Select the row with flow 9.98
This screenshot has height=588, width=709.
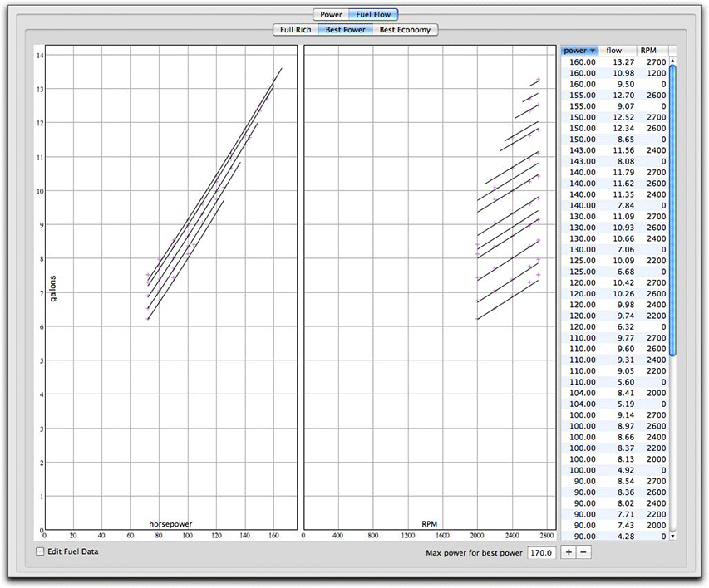(615, 305)
